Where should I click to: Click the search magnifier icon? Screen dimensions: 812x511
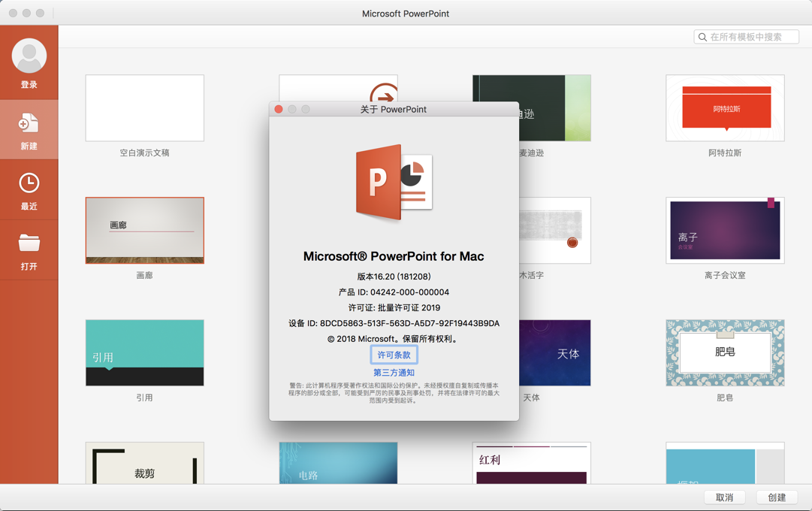coord(702,37)
